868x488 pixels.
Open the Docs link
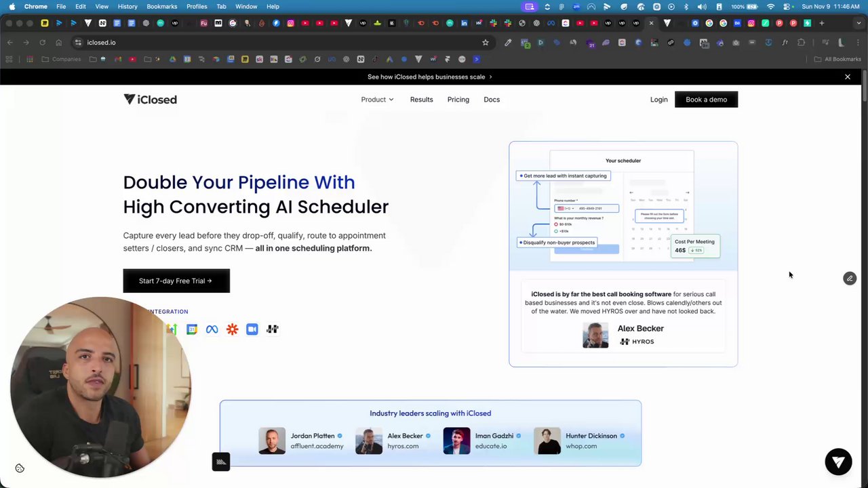(x=492, y=100)
